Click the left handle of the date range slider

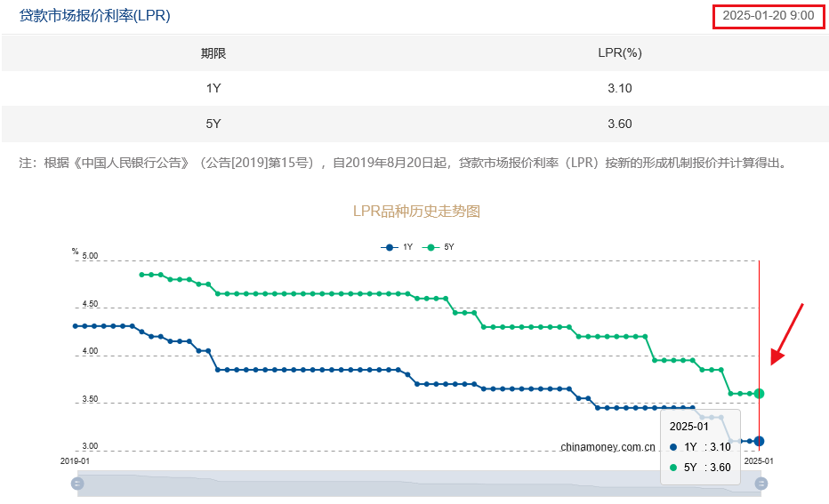tap(77, 484)
